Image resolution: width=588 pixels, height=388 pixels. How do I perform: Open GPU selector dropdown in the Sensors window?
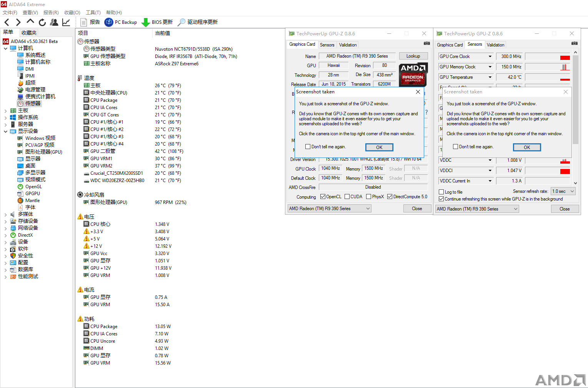(477, 209)
